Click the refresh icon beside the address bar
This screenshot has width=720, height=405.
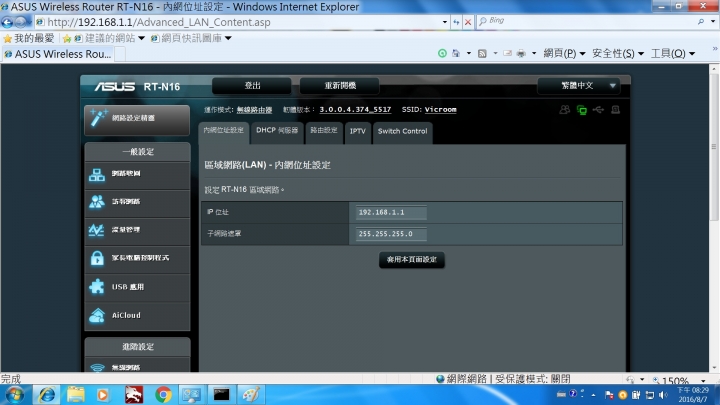click(456, 22)
